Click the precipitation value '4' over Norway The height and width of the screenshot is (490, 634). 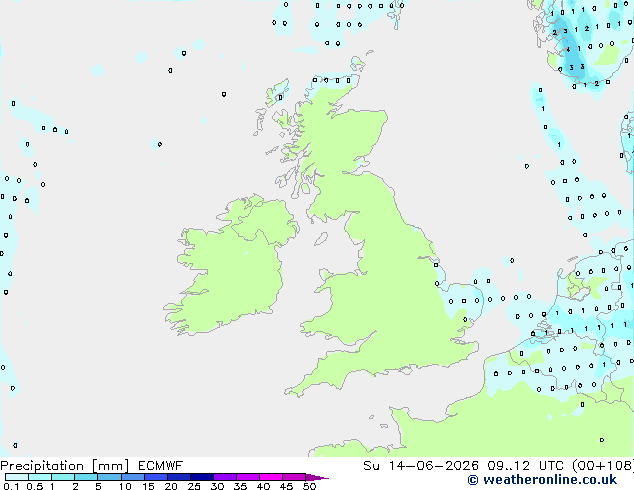point(568,50)
